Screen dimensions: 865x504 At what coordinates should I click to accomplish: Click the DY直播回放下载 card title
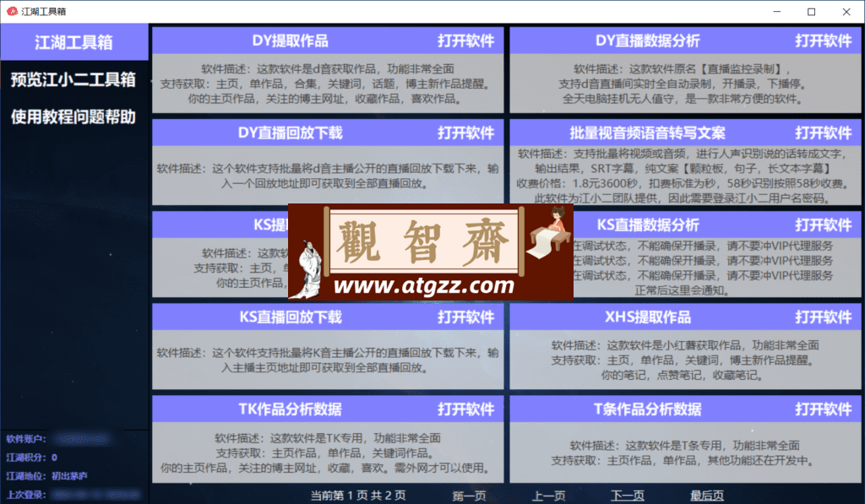pos(291,133)
